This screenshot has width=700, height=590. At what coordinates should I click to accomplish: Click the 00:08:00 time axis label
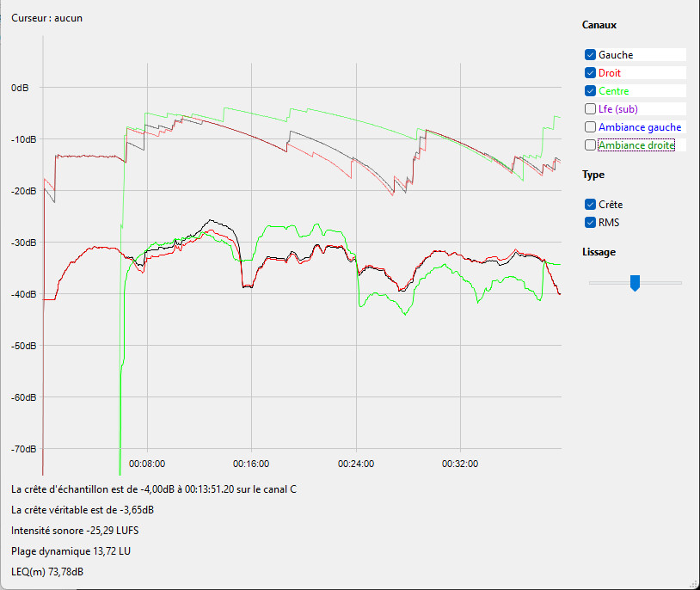click(x=147, y=464)
